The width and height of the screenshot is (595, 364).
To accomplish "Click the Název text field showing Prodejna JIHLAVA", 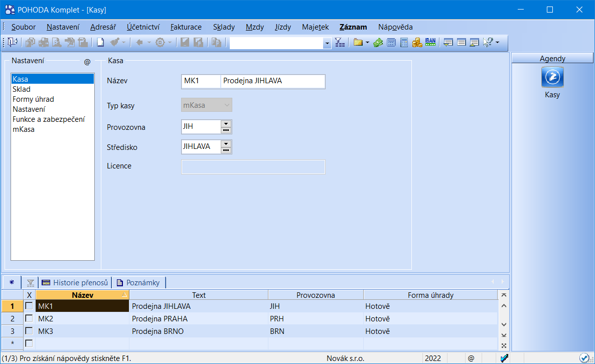I will [x=272, y=81].
